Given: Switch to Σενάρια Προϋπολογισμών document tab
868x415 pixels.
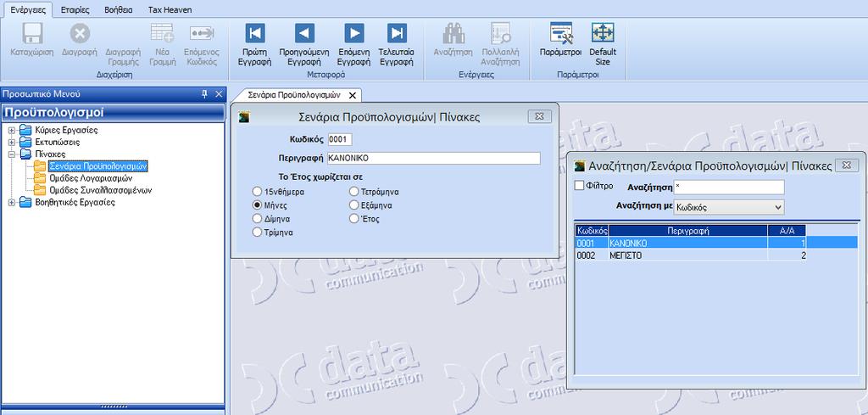Looking at the screenshot, I should click(x=293, y=95).
